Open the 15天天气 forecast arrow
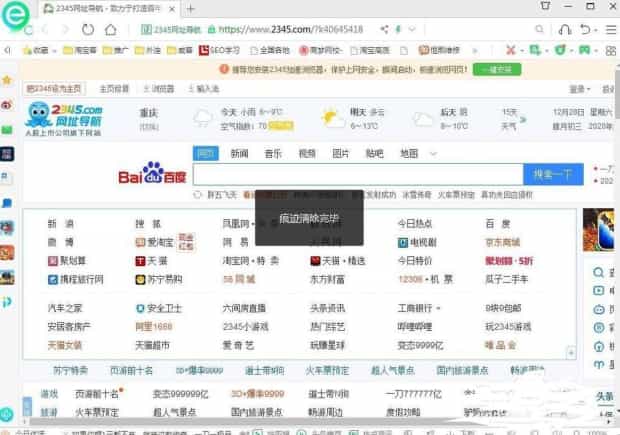 (523, 119)
